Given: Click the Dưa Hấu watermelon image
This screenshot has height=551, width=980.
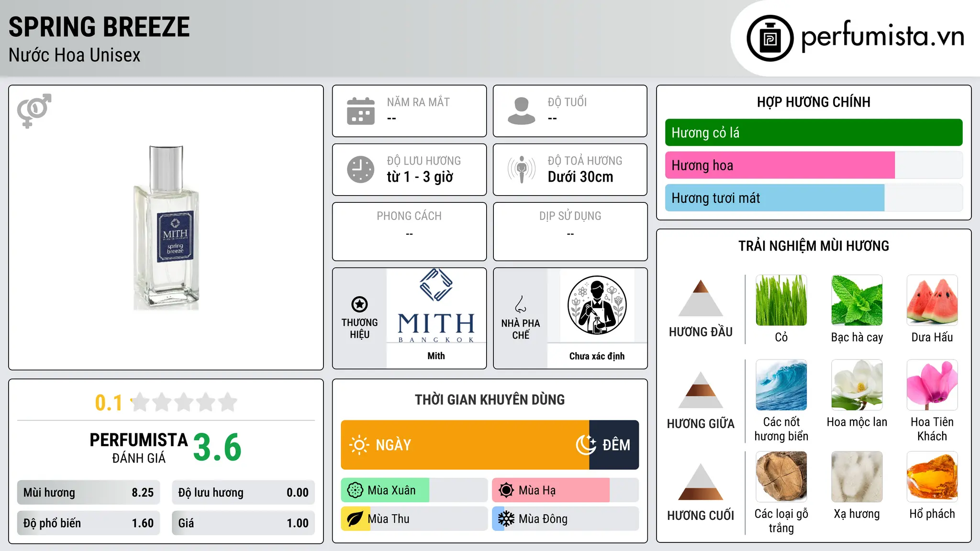Looking at the screenshot, I should click(x=932, y=300).
